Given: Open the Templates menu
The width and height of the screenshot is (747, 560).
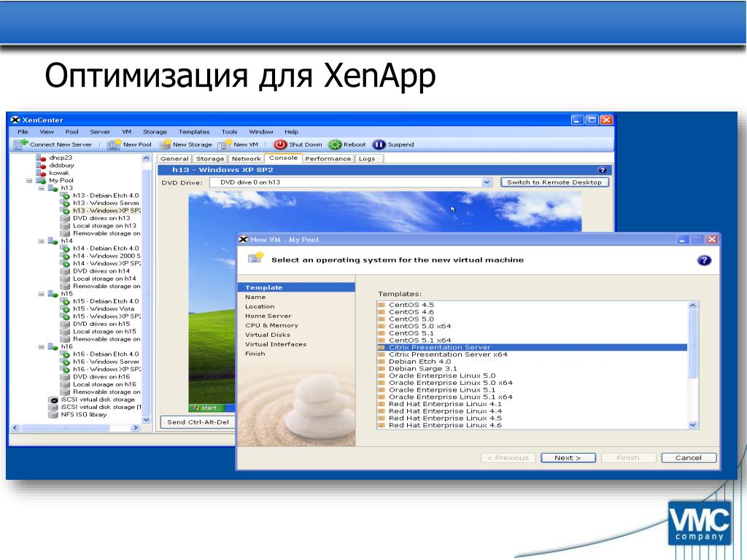Looking at the screenshot, I should click(194, 132).
